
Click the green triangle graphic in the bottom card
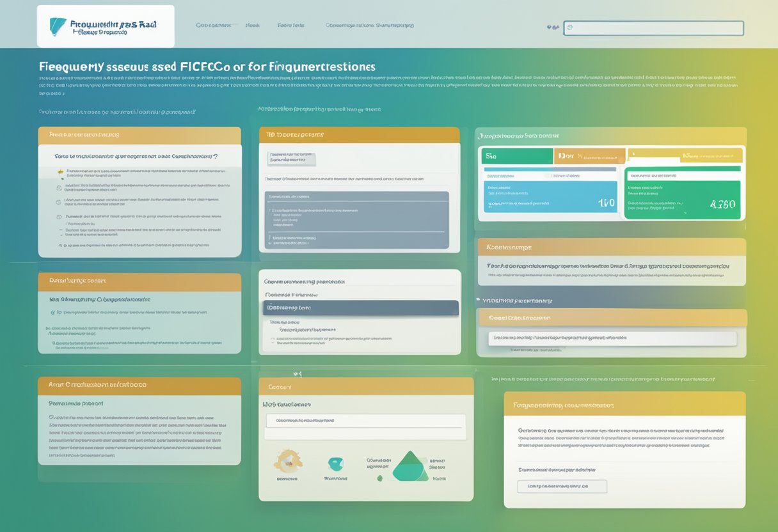409,465
